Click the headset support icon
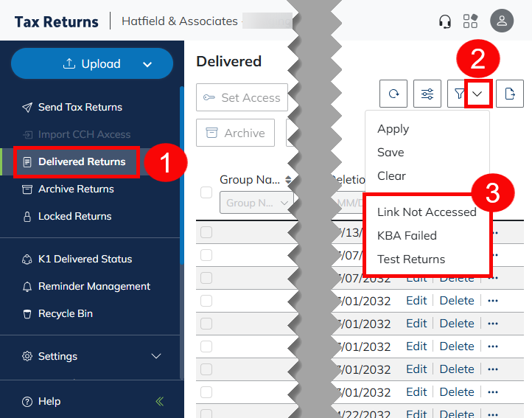The image size is (532, 418). (x=444, y=21)
